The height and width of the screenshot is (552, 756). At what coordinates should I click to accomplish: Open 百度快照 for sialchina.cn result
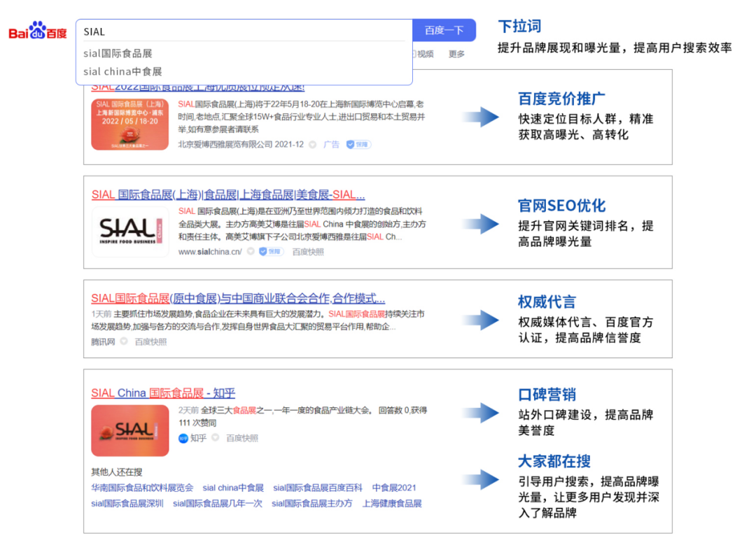point(308,251)
